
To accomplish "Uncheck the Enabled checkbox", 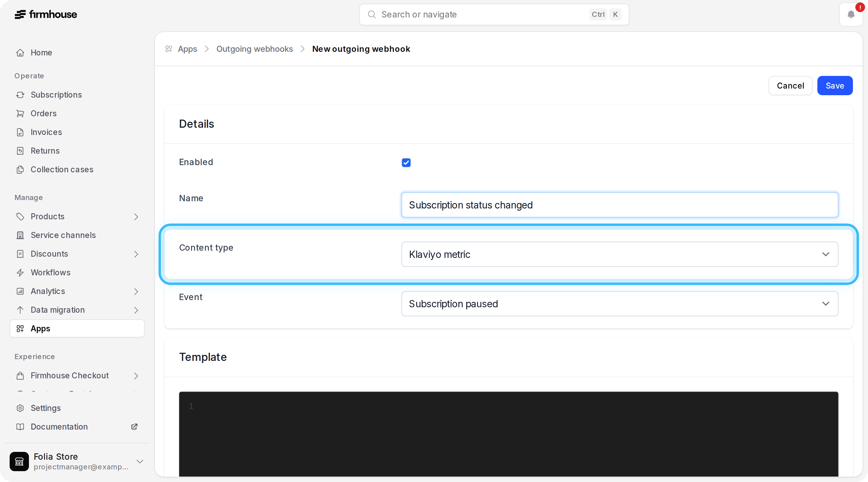I will 406,163.
